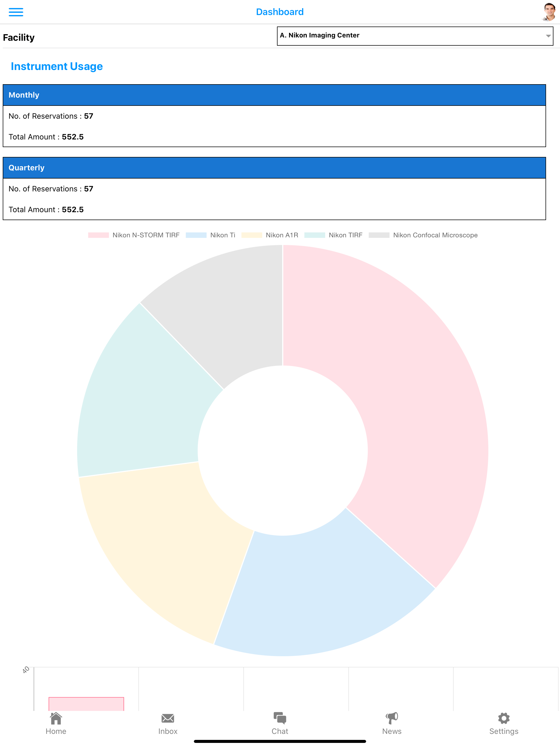
Task: Click Monthly Total Amount 552.5 value
Action: pos(73,137)
